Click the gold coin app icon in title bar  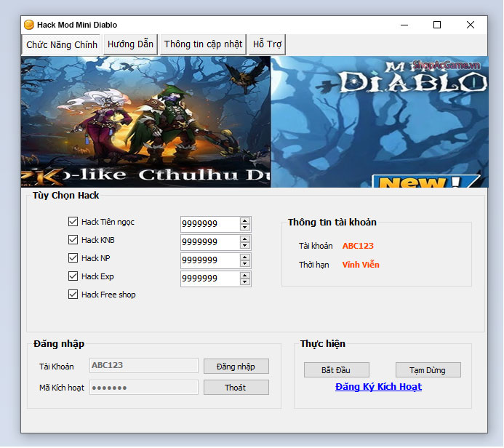pos(29,25)
